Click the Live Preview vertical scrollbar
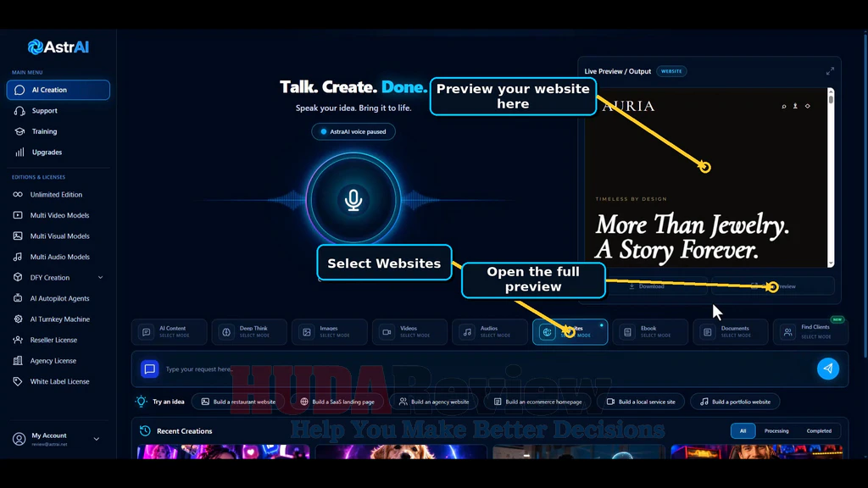The image size is (868, 488). pyautogui.click(x=831, y=177)
